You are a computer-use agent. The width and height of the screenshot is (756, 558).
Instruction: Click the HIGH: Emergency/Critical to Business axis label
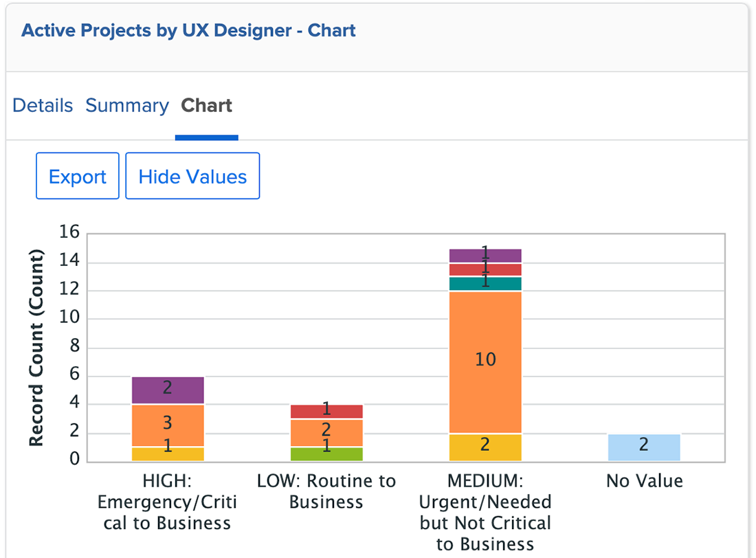(x=168, y=502)
